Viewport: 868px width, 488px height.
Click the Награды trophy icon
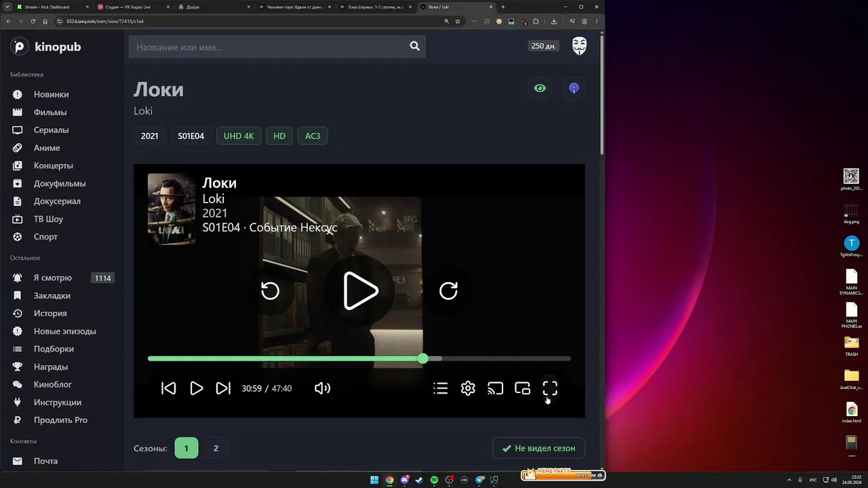pyautogui.click(x=18, y=367)
